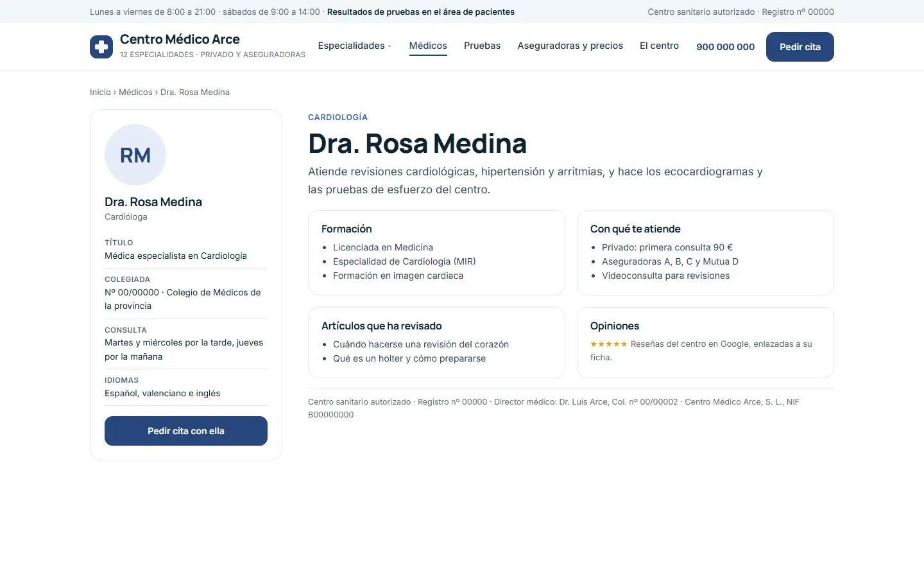
Task: Go to Inicio in the breadcrumb
Action: [x=100, y=92]
